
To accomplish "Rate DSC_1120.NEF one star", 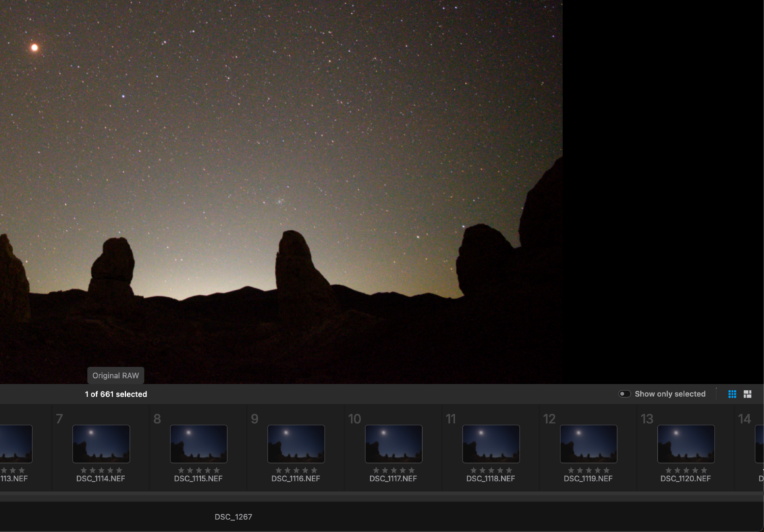I will click(x=669, y=469).
